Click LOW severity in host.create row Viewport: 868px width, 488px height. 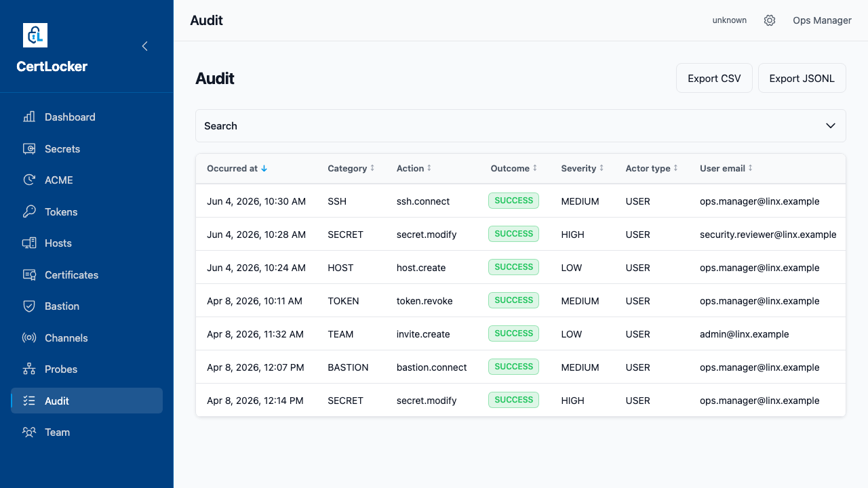pos(572,268)
